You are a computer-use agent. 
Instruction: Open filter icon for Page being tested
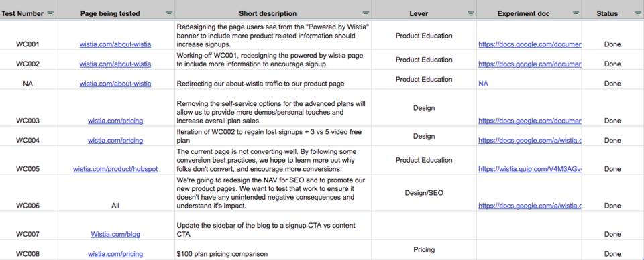coord(169,13)
